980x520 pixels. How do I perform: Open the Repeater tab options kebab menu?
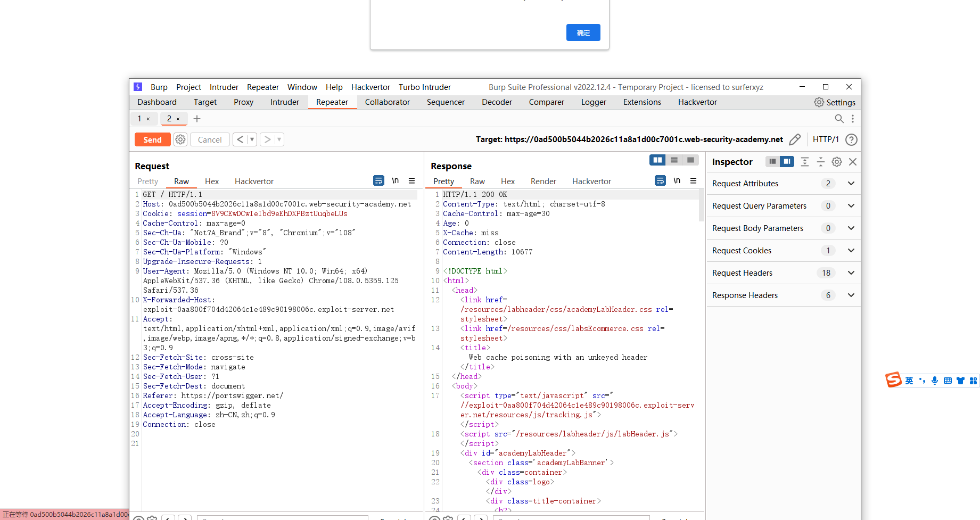click(853, 119)
